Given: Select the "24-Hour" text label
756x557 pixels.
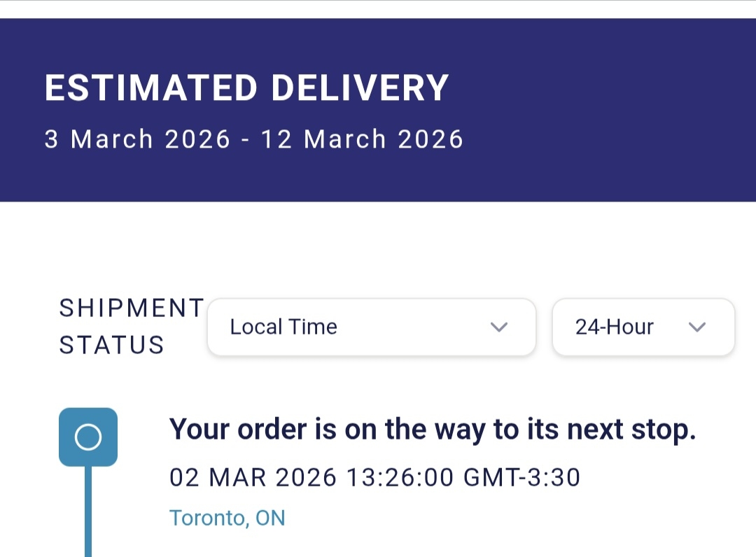Looking at the screenshot, I should (614, 327).
